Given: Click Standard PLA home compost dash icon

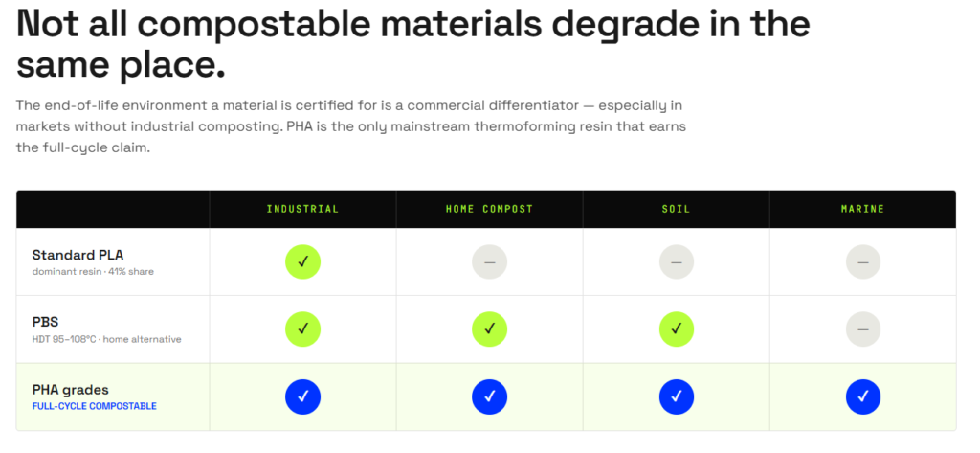Looking at the screenshot, I should pos(489,262).
